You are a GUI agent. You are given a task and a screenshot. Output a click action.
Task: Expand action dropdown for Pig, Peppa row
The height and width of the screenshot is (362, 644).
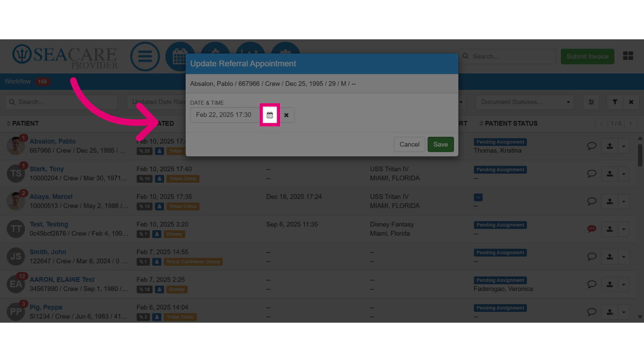coord(624,312)
